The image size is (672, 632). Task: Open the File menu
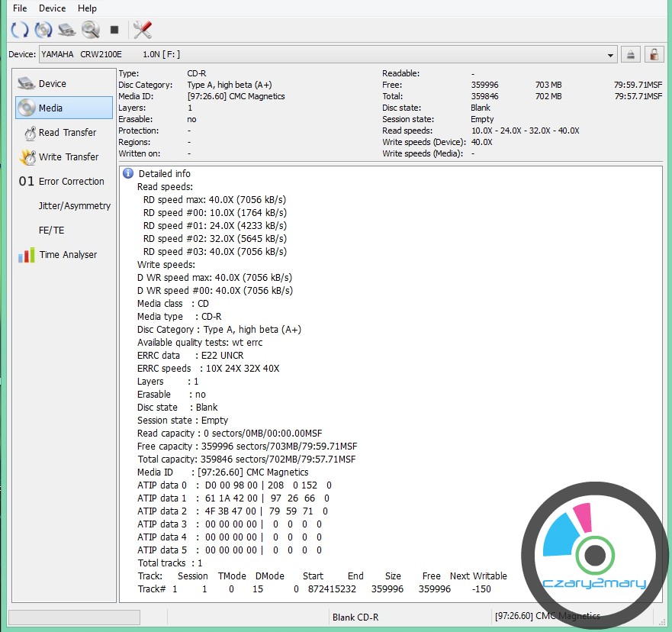20,8
